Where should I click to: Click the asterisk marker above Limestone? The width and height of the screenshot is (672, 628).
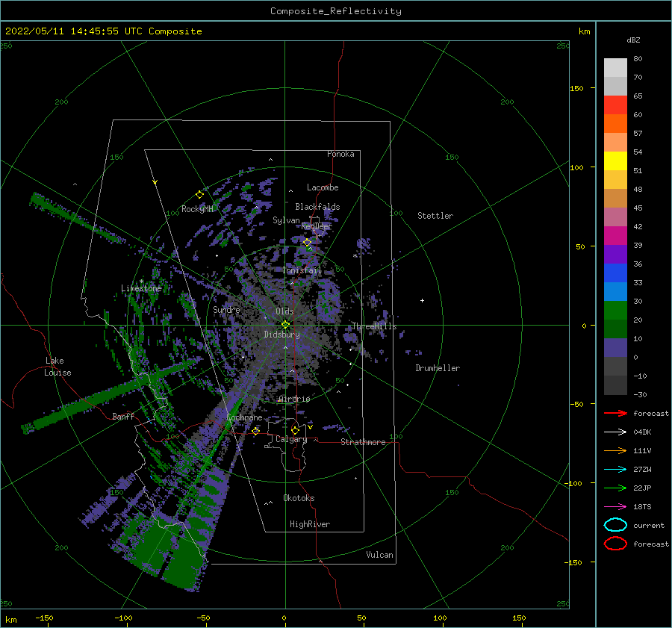click(141, 282)
